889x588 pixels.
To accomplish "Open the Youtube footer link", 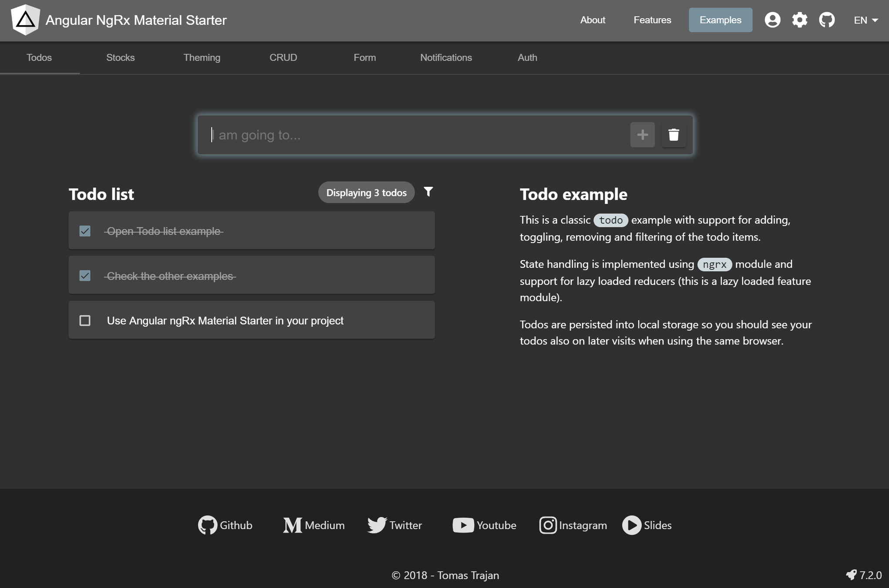I will click(x=484, y=525).
